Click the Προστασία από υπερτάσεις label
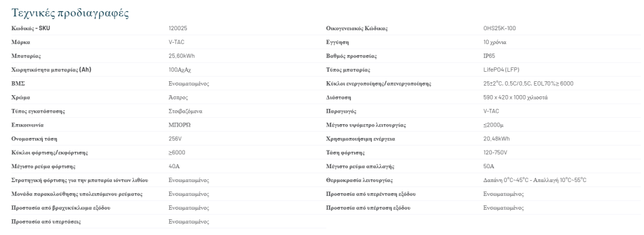This screenshot has height=235, width=644. 46,222
